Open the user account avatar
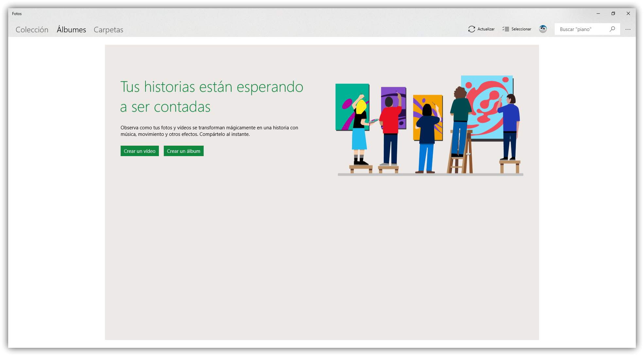This screenshot has height=356, width=644. tap(543, 29)
